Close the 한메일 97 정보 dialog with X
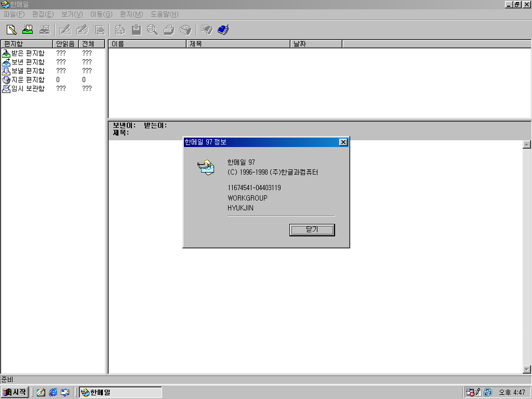The height and width of the screenshot is (399, 532). pyautogui.click(x=343, y=142)
